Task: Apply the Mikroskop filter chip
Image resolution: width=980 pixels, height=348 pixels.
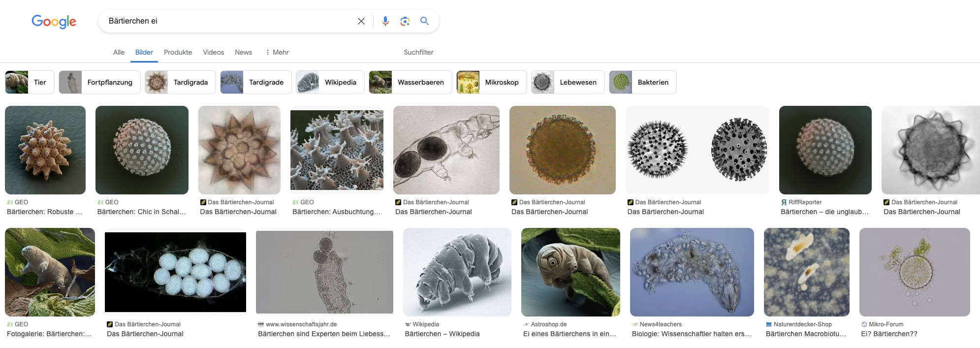Action: click(492, 82)
